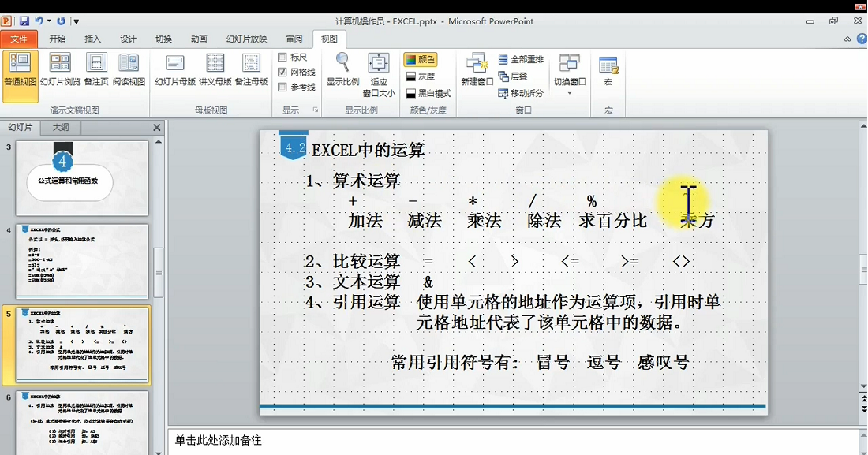Uncheck the Gridlines (网格线) checkbox
Viewport: 868px width, 455px height.
pyautogui.click(x=282, y=72)
